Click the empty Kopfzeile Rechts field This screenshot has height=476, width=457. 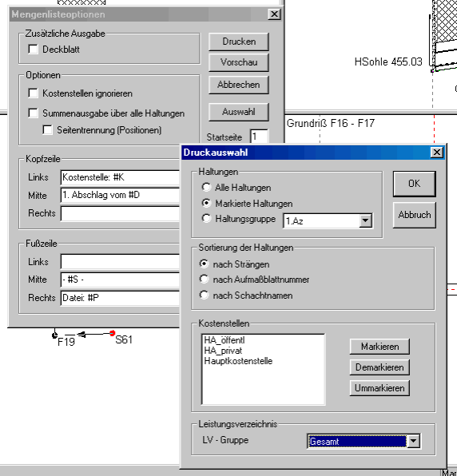121,213
